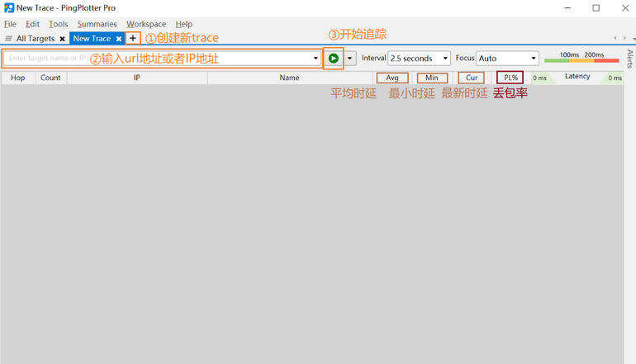Close the New Trace tab
636x364 pixels.
click(x=119, y=39)
